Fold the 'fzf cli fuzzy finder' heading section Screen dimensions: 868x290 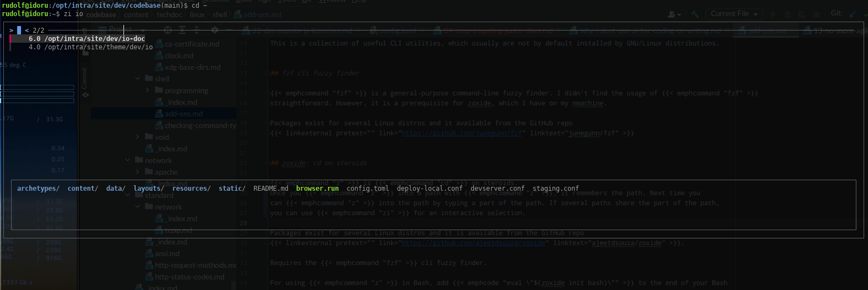click(267, 73)
